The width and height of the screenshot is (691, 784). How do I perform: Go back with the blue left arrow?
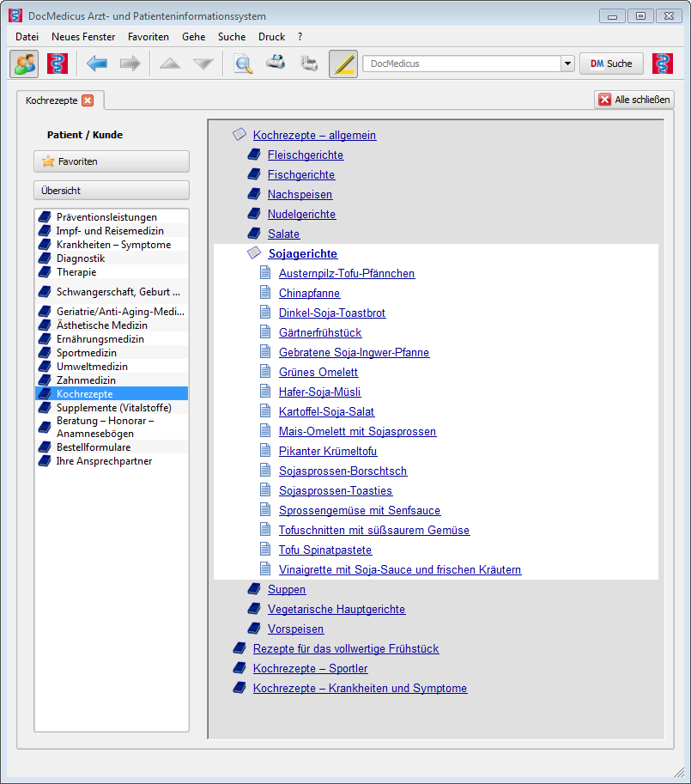96,64
